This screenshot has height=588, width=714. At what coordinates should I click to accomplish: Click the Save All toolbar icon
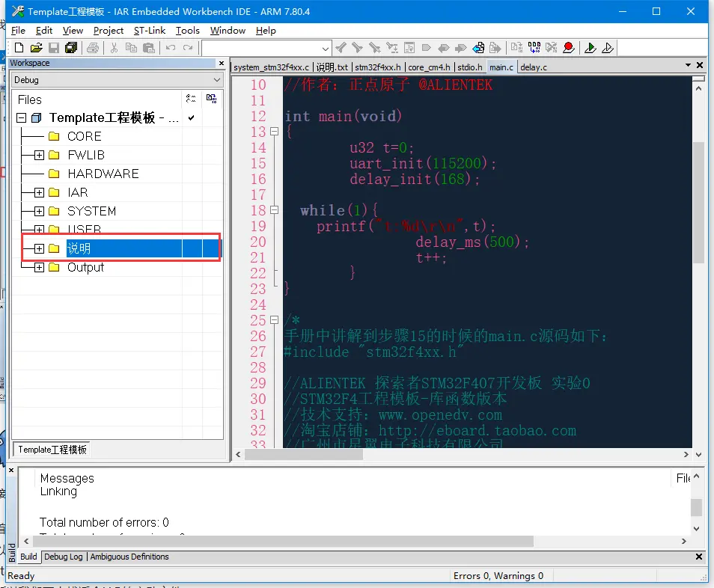coord(71,48)
